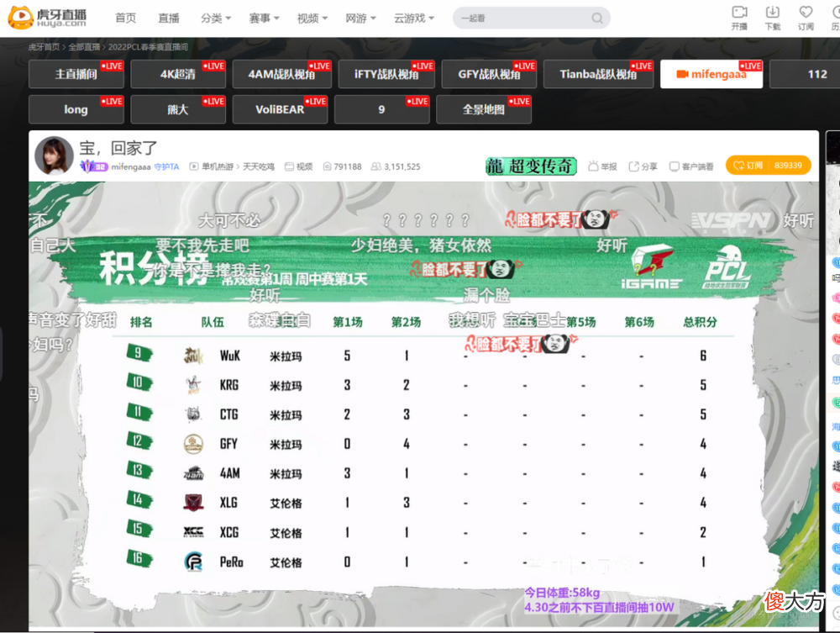Screen dimensions: 840x633
Task: Open the 虎牙首页 breadcrumb link
Action: (44, 46)
